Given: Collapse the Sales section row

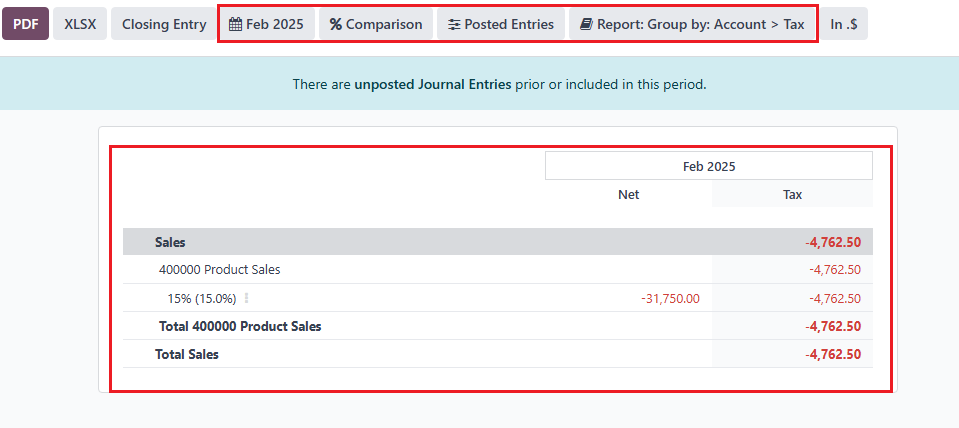Looking at the screenshot, I should point(170,242).
